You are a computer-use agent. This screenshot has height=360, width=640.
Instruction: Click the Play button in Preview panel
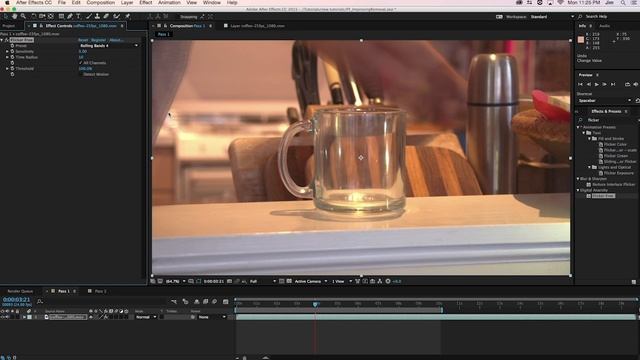pos(596,84)
